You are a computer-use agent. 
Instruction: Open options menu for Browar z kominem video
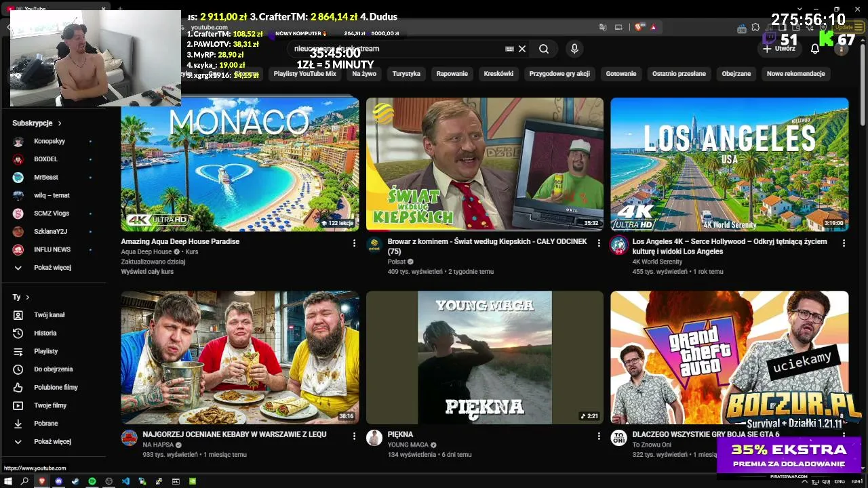pyautogui.click(x=599, y=243)
